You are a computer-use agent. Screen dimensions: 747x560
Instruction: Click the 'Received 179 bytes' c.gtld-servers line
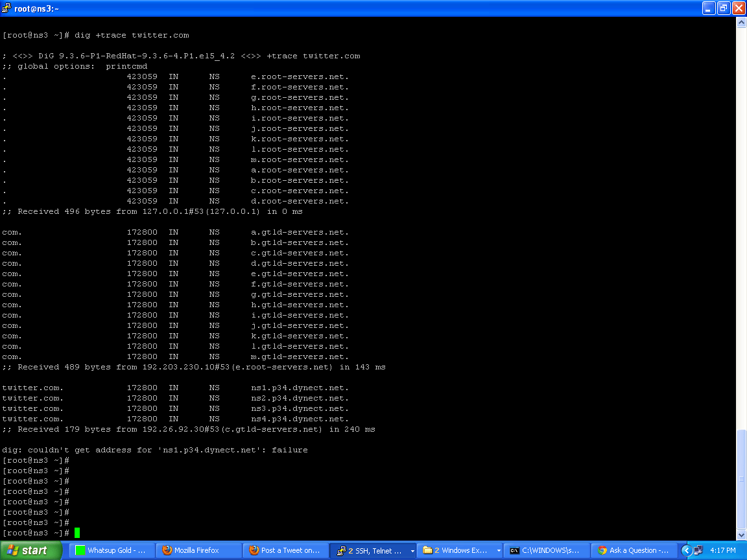[189, 430]
